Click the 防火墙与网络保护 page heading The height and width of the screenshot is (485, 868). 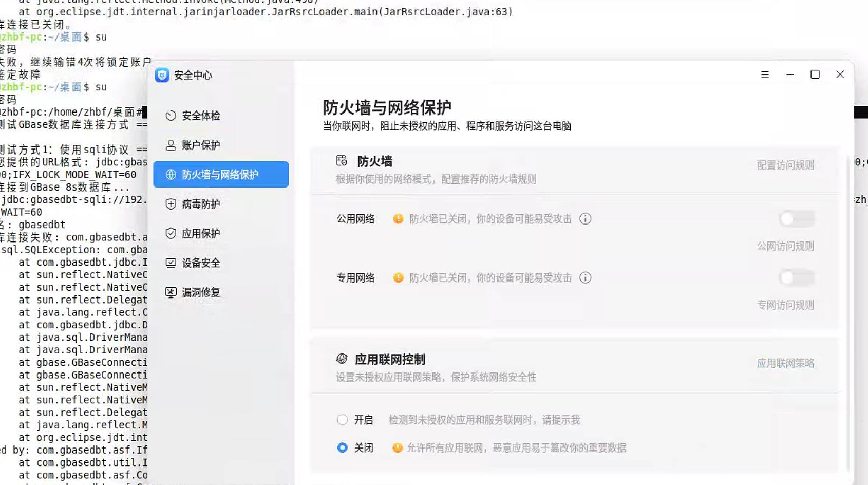point(387,107)
